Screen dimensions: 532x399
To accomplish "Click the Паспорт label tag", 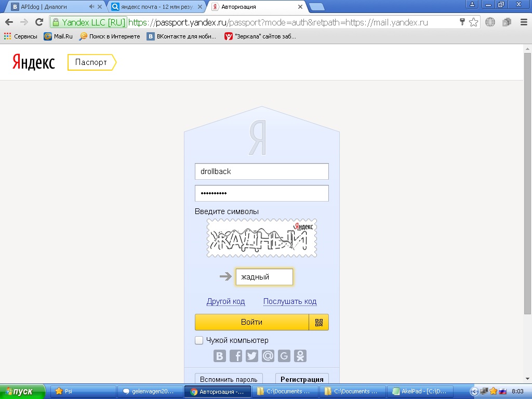I will pos(91,62).
